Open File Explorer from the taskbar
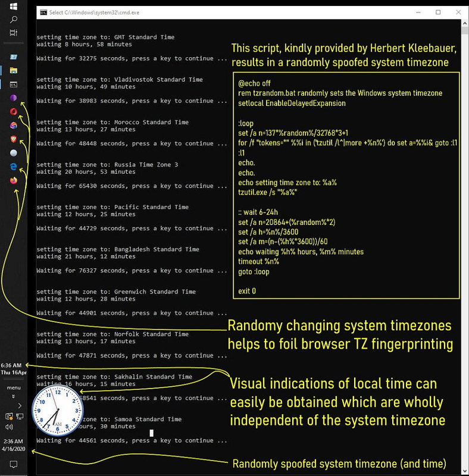Image resolution: width=469 pixels, height=476 pixels. point(13,70)
